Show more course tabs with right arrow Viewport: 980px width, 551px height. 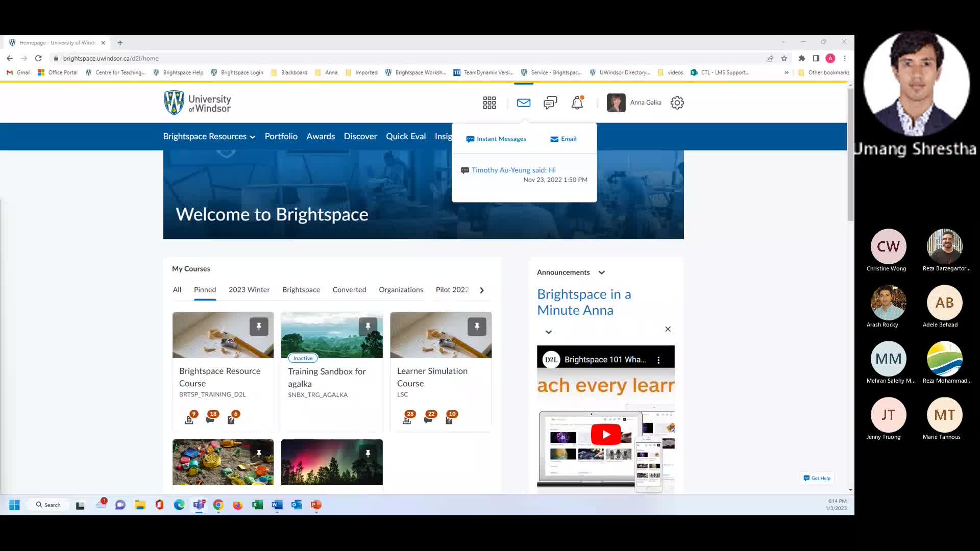pyautogui.click(x=481, y=290)
